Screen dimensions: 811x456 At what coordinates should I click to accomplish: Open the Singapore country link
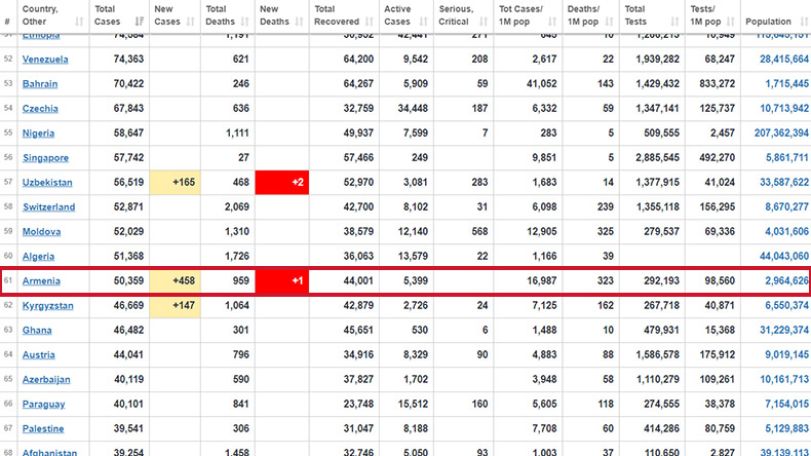[46, 158]
